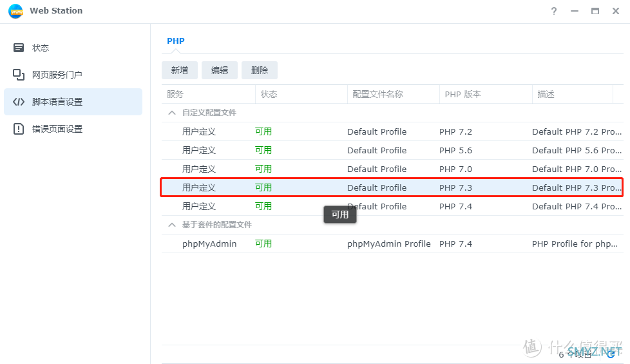Open 状态 in the sidebar
This screenshot has width=630, height=364.
[x=73, y=48]
